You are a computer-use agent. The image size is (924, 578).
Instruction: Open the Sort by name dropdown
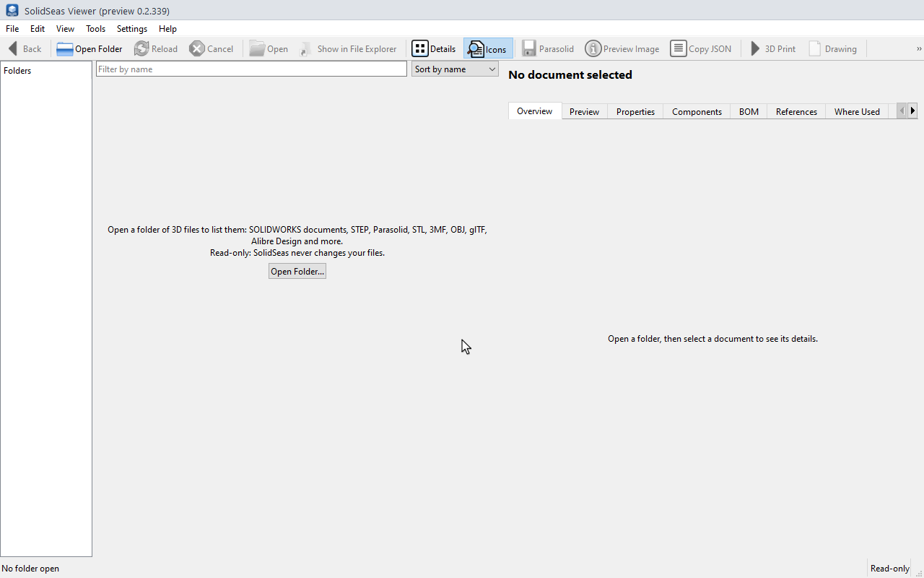click(x=455, y=69)
